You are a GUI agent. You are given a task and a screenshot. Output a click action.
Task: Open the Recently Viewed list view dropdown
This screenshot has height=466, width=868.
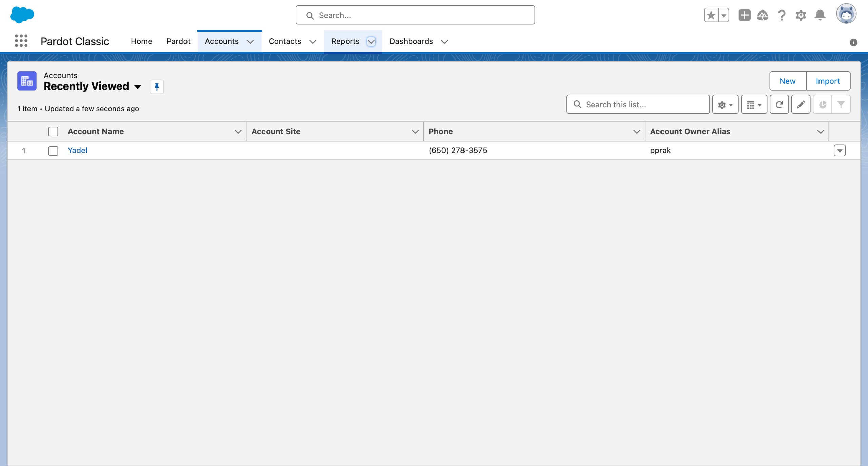pos(138,87)
